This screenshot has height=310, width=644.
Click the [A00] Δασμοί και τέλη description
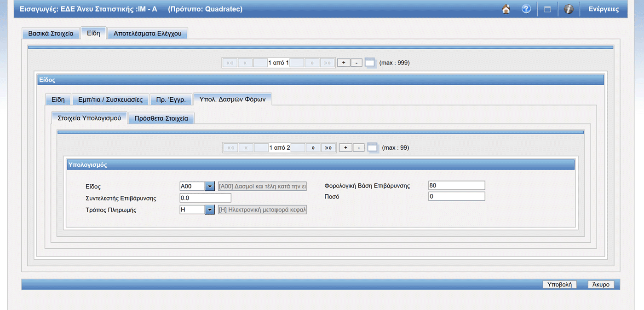coord(262,186)
